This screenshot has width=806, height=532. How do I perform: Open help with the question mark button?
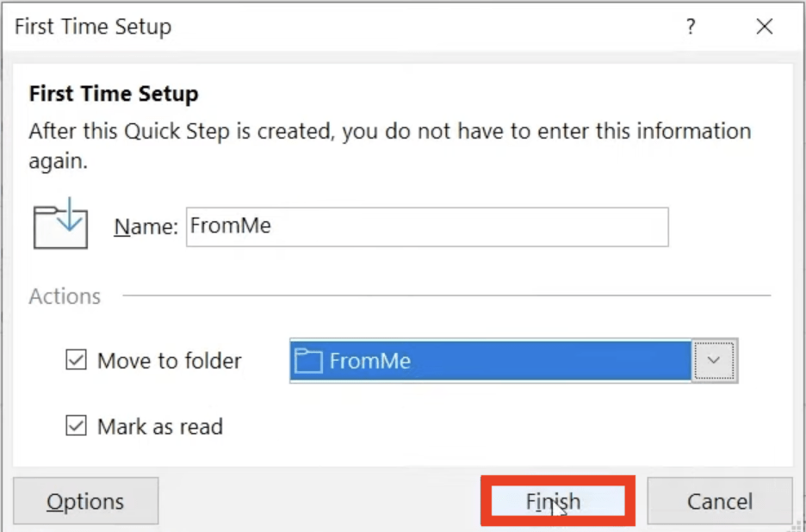click(x=691, y=26)
